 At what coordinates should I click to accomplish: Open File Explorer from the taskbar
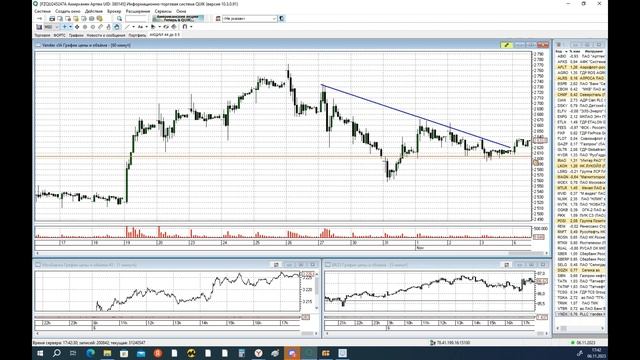(x=107, y=353)
